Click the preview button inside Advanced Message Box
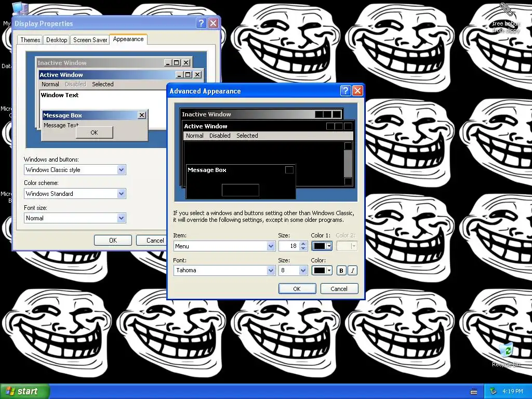The width and height of the screenshot is (532, 399). (x=240, y=190)
